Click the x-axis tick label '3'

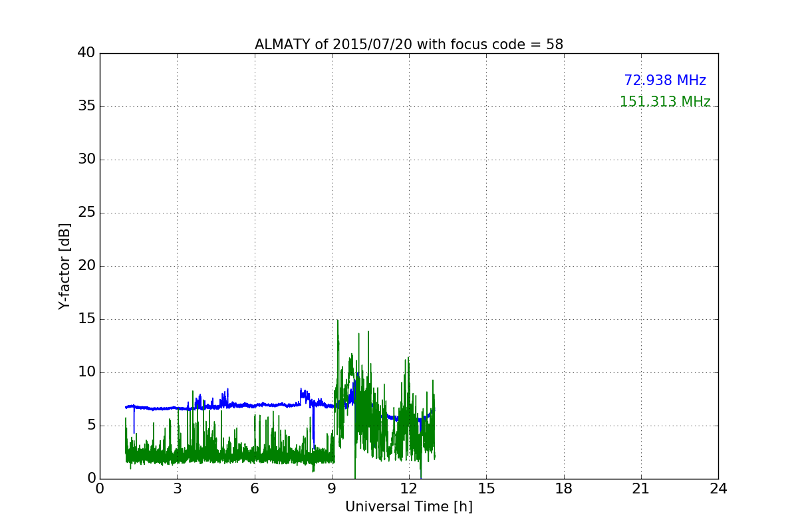click(x=177, y=489)
